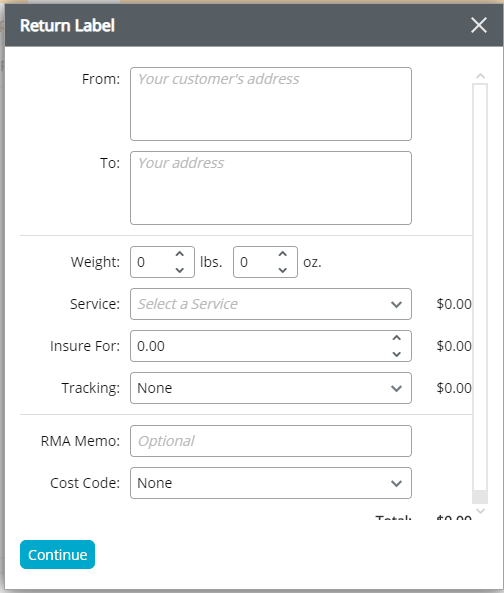Click the dialog's vertical scrollbar track
The height and width of the screenshot is (593, 504).
pyautogui.click(x=480, y=287)
